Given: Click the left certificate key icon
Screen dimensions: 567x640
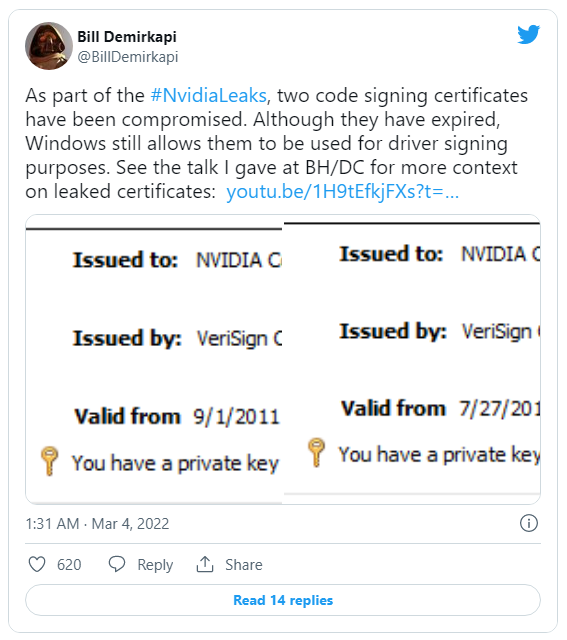Looking at the screenshot, I should pyautogui.click(x=49, y=461).
